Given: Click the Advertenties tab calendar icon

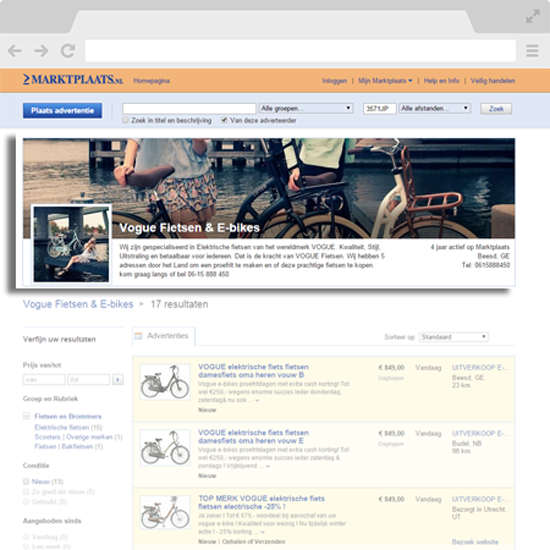Looking at the screenshot, I should 139,336.
